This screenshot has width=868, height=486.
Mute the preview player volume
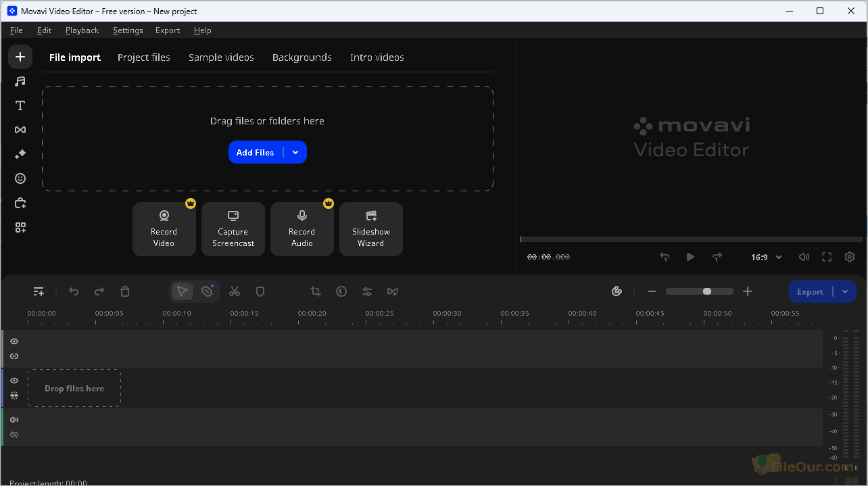click(x=804, y=257)
